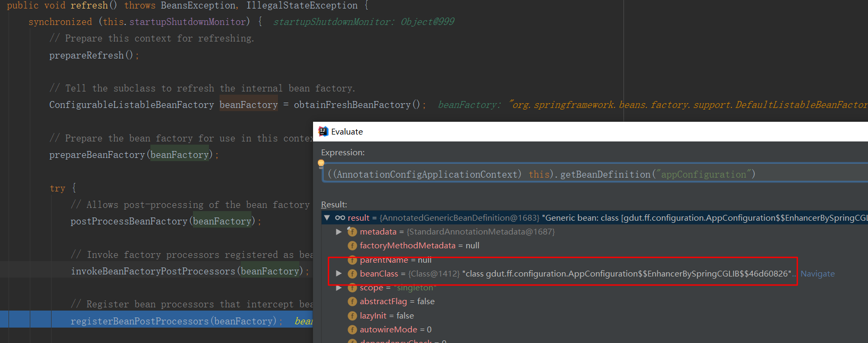868x343 pixels.
Task: Click the "try {" line in editor
Action: [x=63, y=188]
